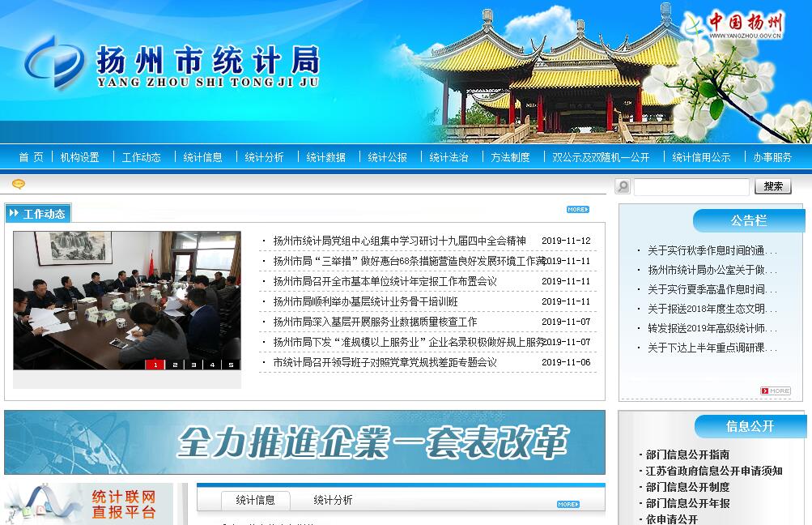Screen dimensions: 812x525
Task: Click the speech bubble icon below navigation
Action: pyautogui.click(x=19, y=185)
